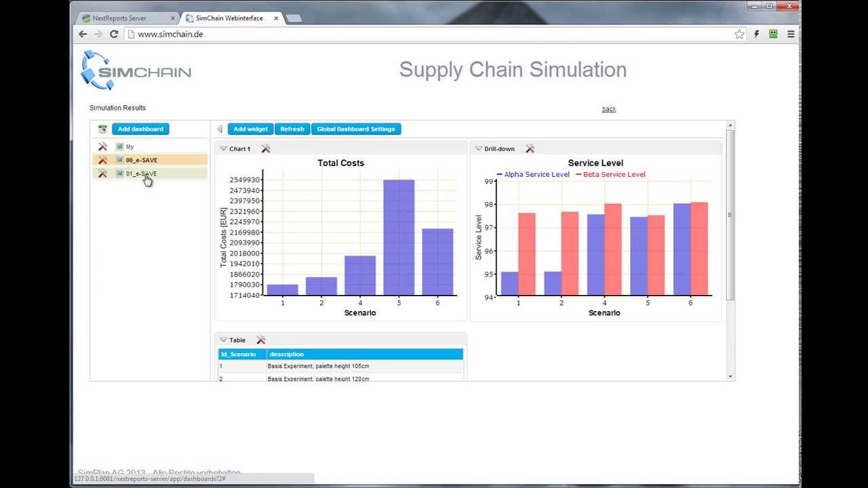The image size is (868, 488).
Task: Collapse the Table widget
Action: (x=223, y=340)
